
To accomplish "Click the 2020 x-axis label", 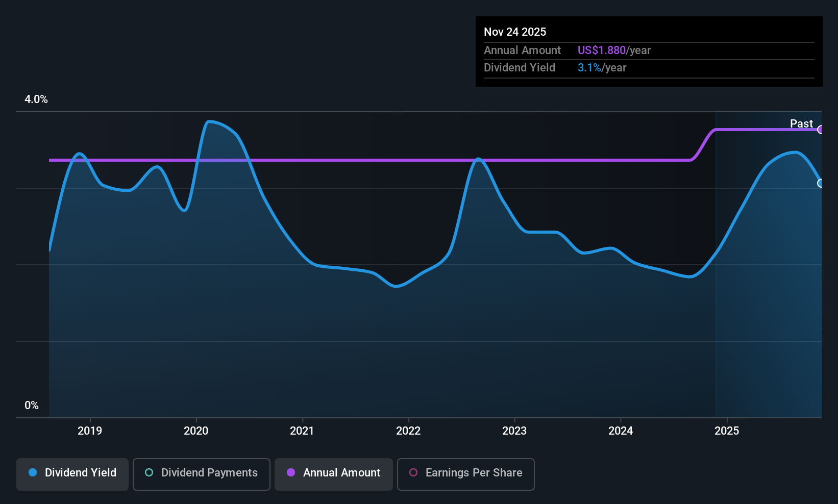I will point(196,431).
